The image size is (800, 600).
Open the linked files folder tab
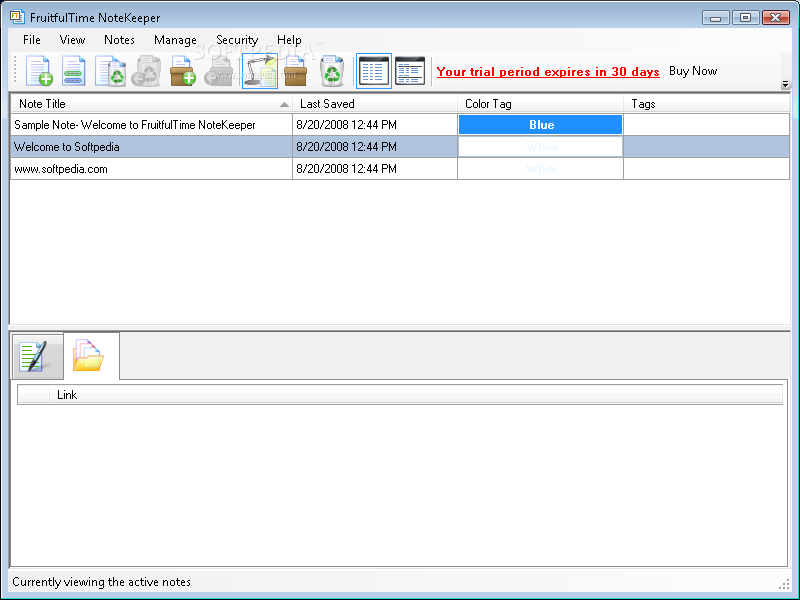point(91,356)
